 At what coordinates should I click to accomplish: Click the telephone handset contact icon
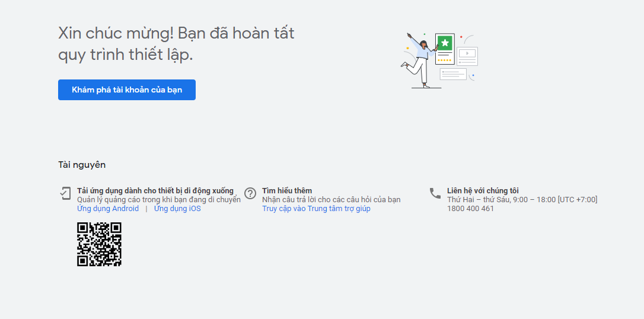pyautogui.click(x=435, y=193)
